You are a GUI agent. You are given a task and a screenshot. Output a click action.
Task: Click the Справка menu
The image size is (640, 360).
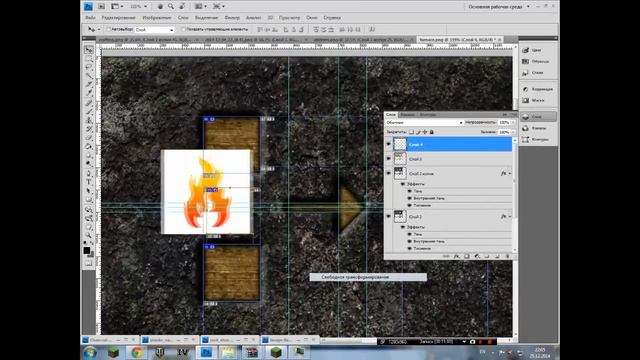[332, 18]
